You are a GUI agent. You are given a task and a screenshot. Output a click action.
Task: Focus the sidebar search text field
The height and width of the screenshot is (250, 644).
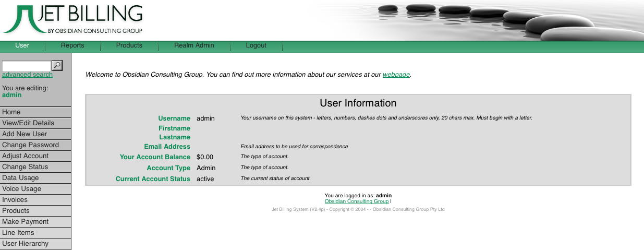[x=26, y=66]
